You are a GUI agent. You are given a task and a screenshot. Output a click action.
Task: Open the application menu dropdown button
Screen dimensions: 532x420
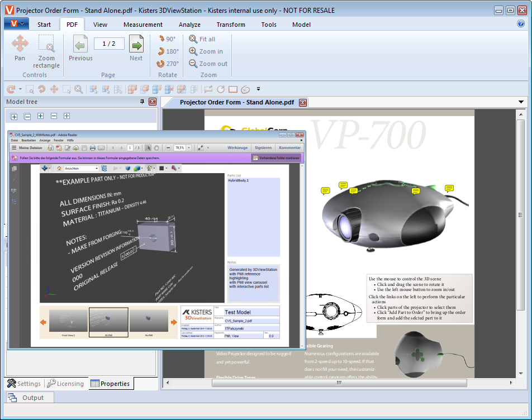click(x=16, y=24)
